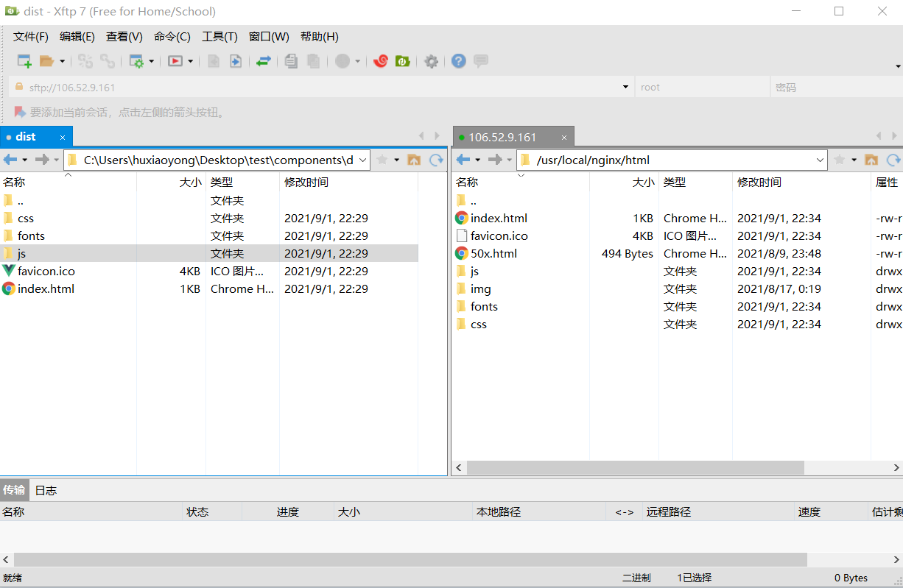Go back in local pane navigation

tap(10, 160)
